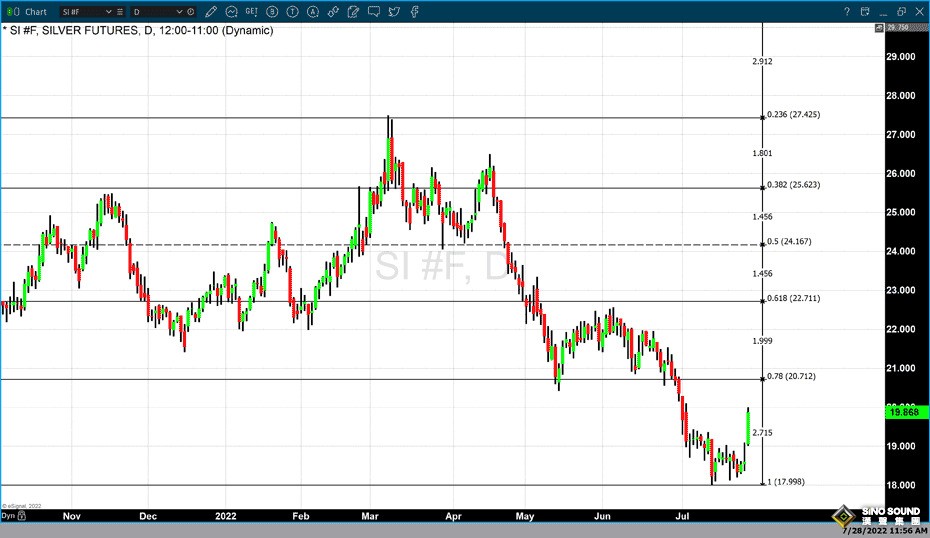
Task: Click the Chart title label
Action: 36,12
